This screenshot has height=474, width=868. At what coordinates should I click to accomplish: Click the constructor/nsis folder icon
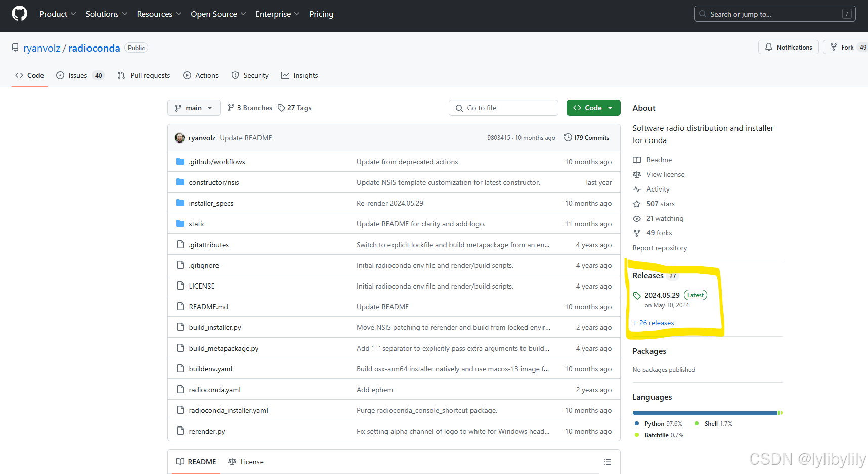[180, 182]
